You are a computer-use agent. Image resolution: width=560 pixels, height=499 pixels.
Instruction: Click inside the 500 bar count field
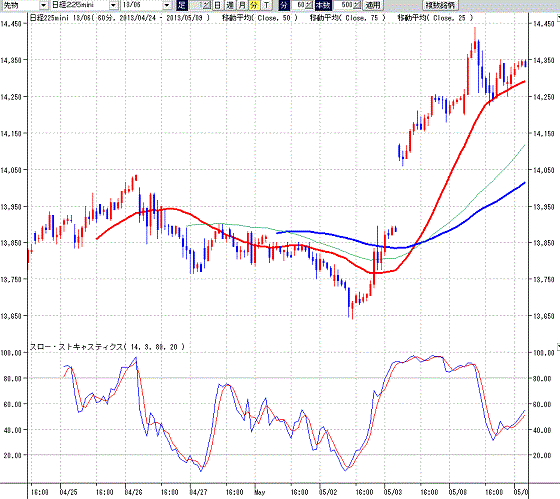(343, 5)
